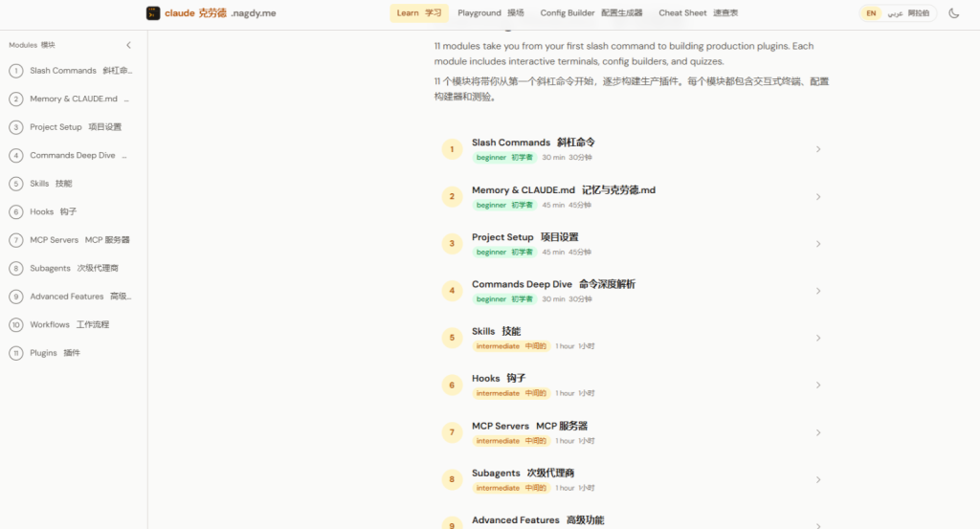Click the circled 3 icon in sidebar

[16, 127]
